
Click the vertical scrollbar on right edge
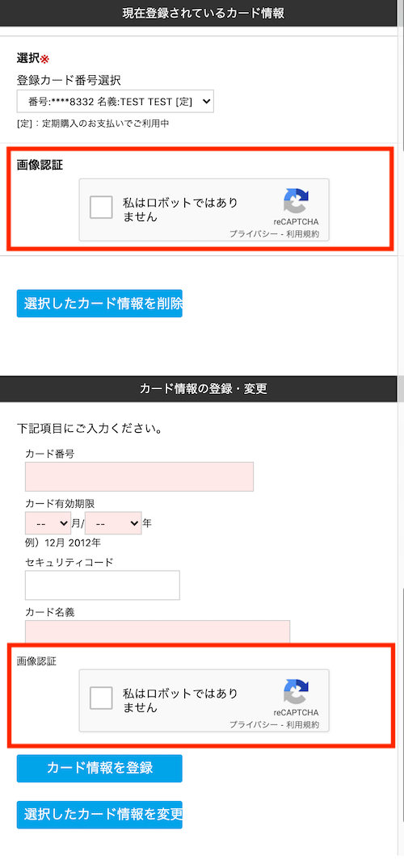tap(401, 434)
